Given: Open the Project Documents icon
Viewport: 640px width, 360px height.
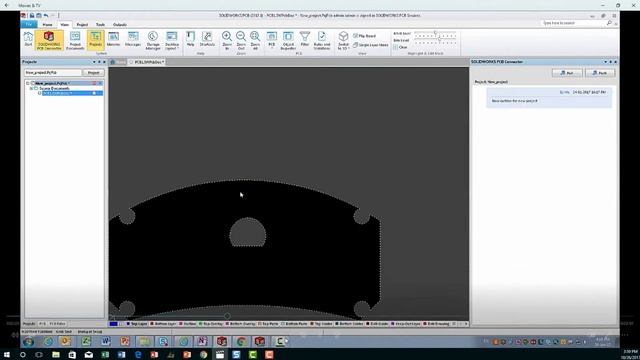Looking at the screenshot, I should (75, 40).
